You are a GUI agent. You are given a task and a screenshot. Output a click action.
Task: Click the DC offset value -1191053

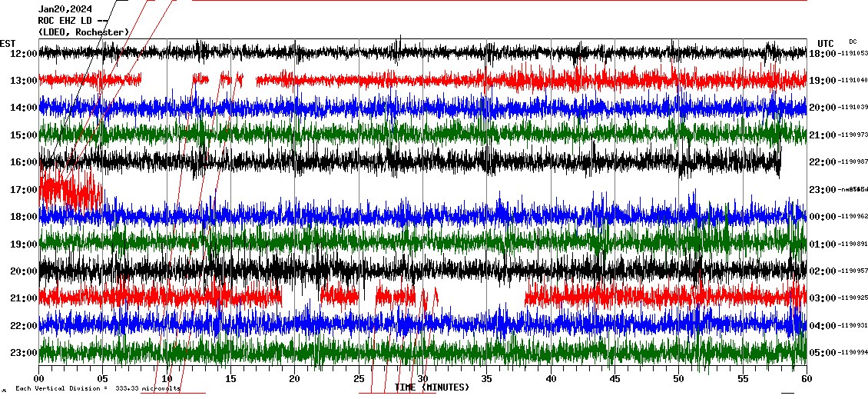coord(854,54)
